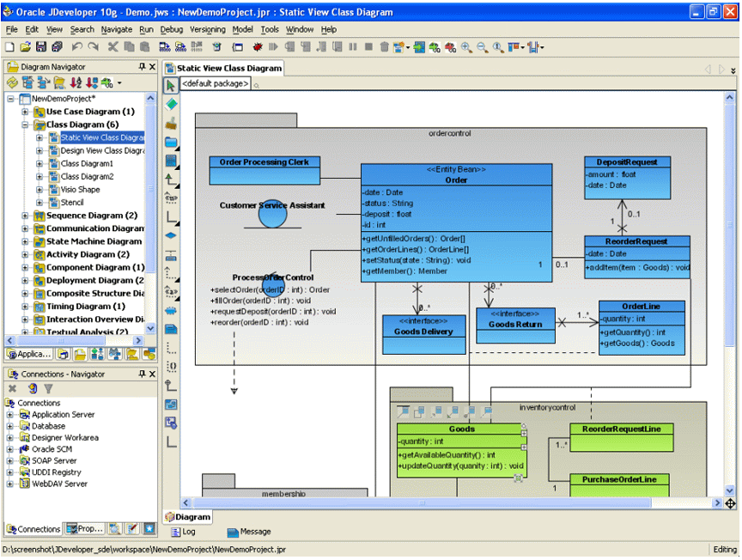Click the trash can Delete icon
Image resolution: width=742 pixels, height=560 pixels.
point(384,47)
